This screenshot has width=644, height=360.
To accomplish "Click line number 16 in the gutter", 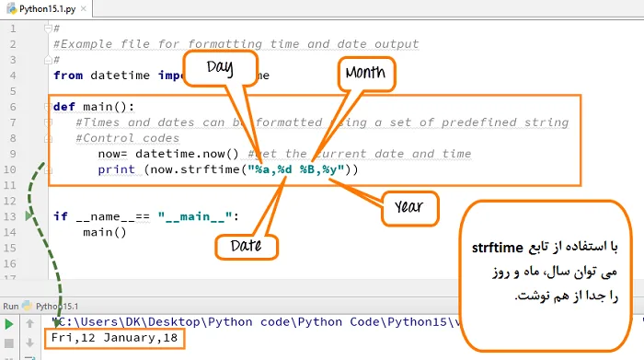I will (x=10, y=263).
